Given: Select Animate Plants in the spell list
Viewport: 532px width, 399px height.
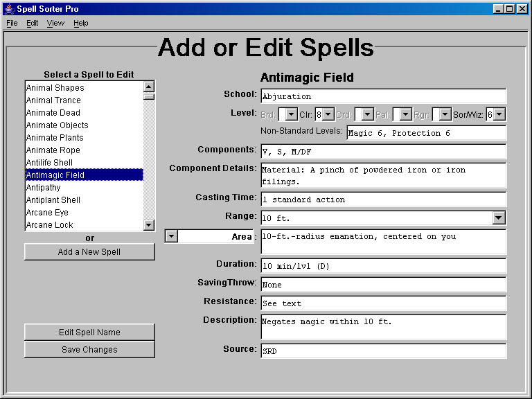Looking at the screenshot, I should click(x=84, y=138).
